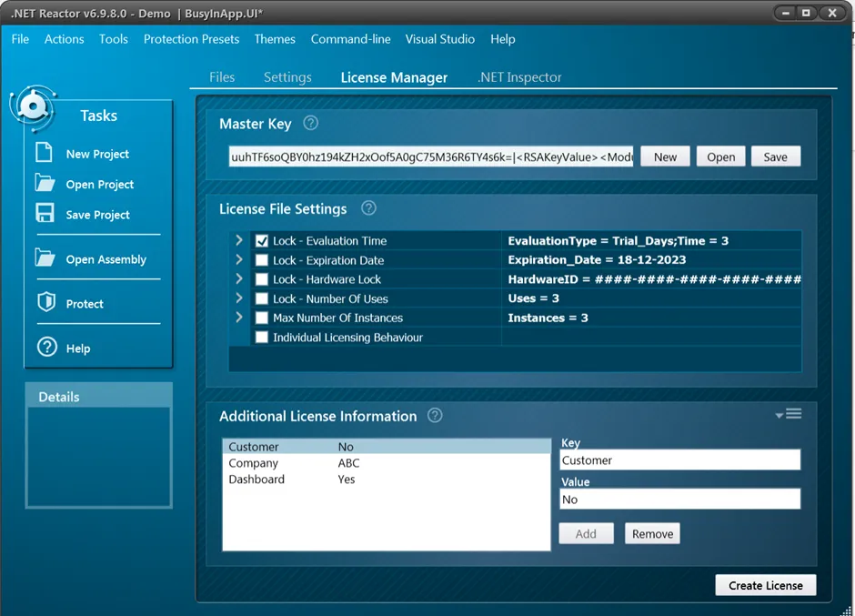Select the License Manager tab
This screenshot has height=616, width=855.
pos(394,77)
